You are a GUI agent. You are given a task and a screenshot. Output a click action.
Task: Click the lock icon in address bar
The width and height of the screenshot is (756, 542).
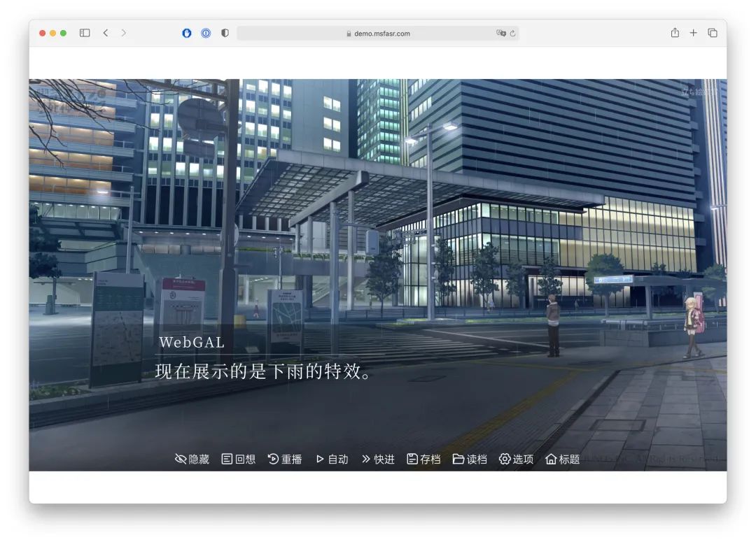click(x=349, y=34)
